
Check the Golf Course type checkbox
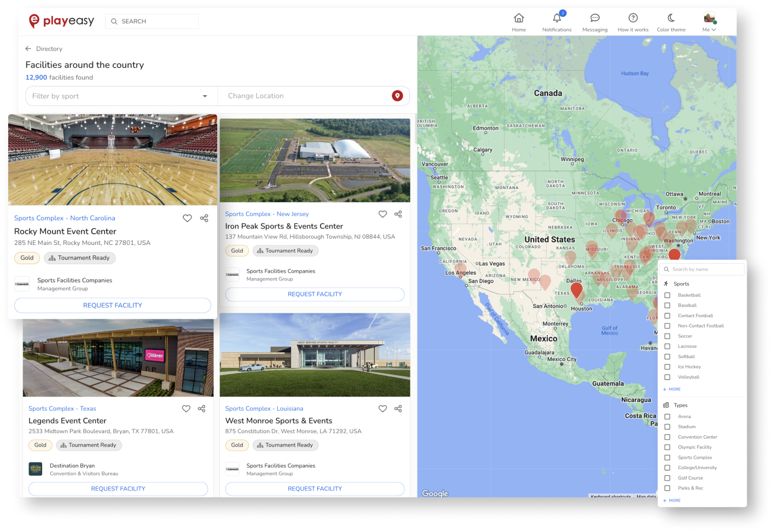[667, 478]
